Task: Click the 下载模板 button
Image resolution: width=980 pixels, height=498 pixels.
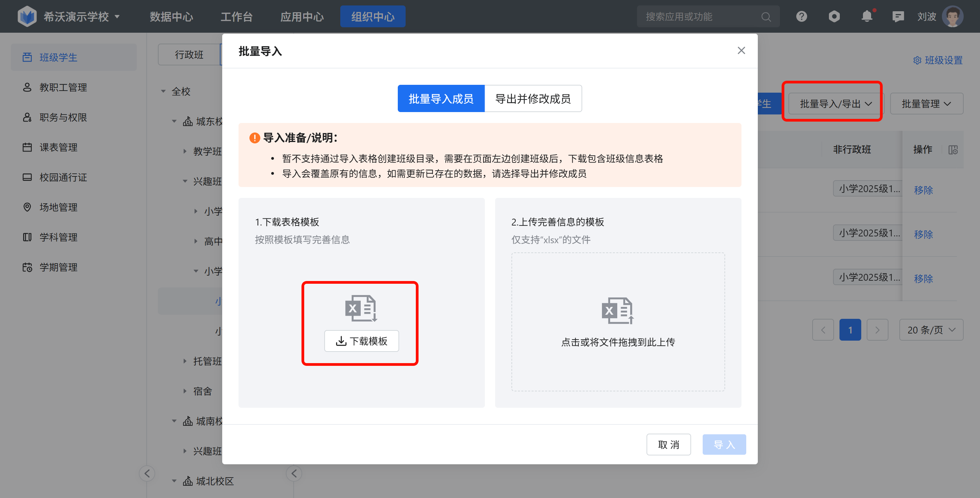Action: click(x=361, y=341)
